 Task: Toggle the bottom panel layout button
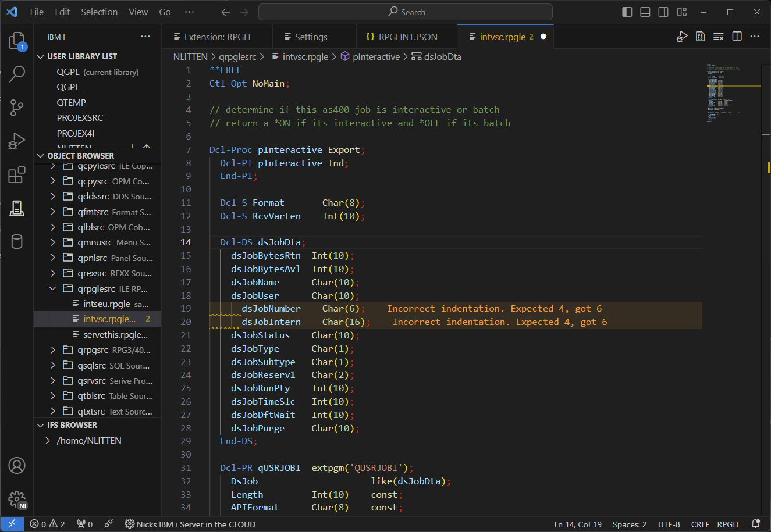pos(645,12)
